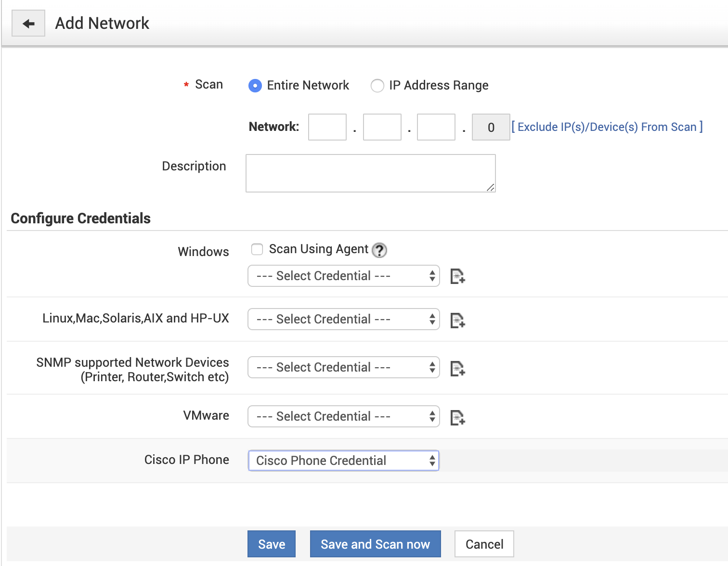Click Save button
Image resolution: width=728 pixels, height=566 pixels.
pyautogui.click(x=272, y=544)
